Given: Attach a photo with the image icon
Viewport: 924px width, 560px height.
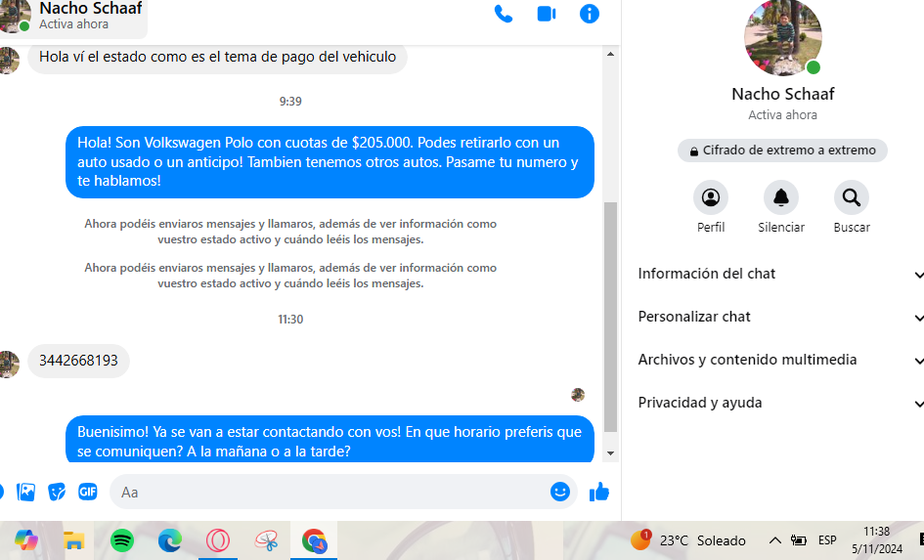Looking at the screenshot, I should 26,492.
